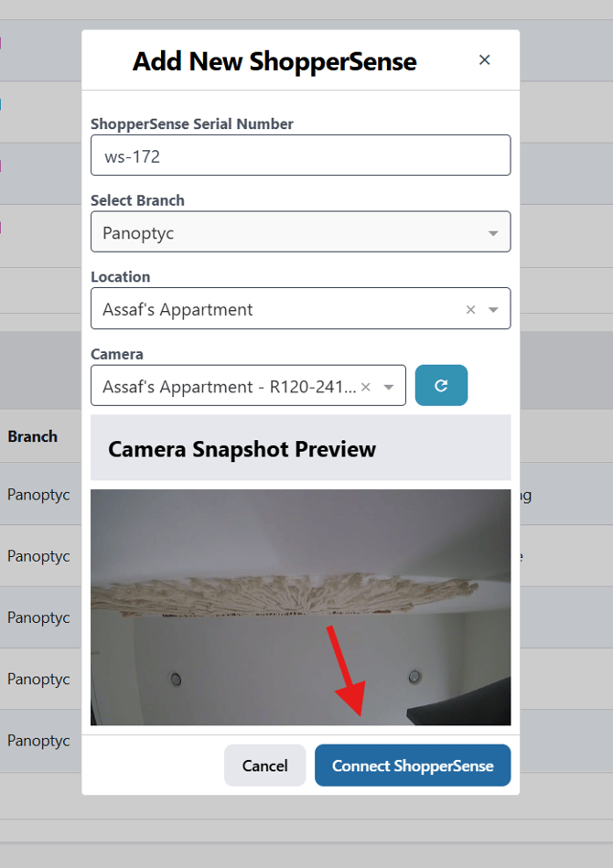Select the last Panoptyc row in the table

(x=38, y=740)
